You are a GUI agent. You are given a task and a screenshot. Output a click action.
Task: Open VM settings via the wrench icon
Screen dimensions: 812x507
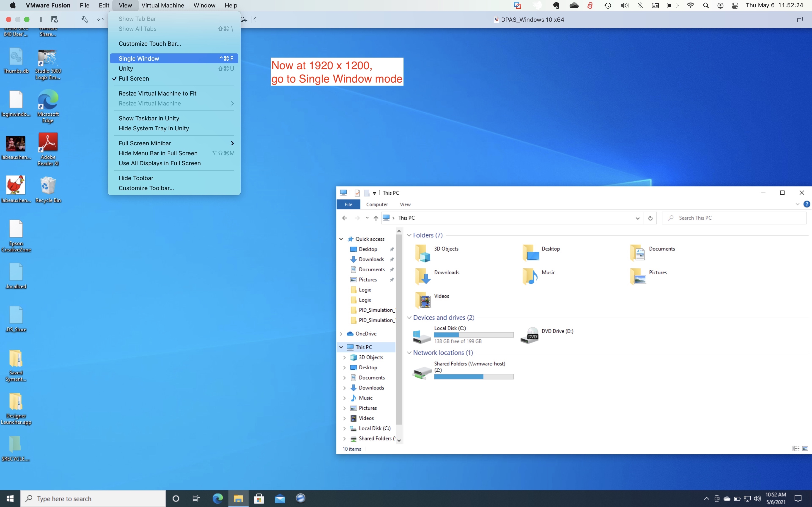click(x=85, y=19)
